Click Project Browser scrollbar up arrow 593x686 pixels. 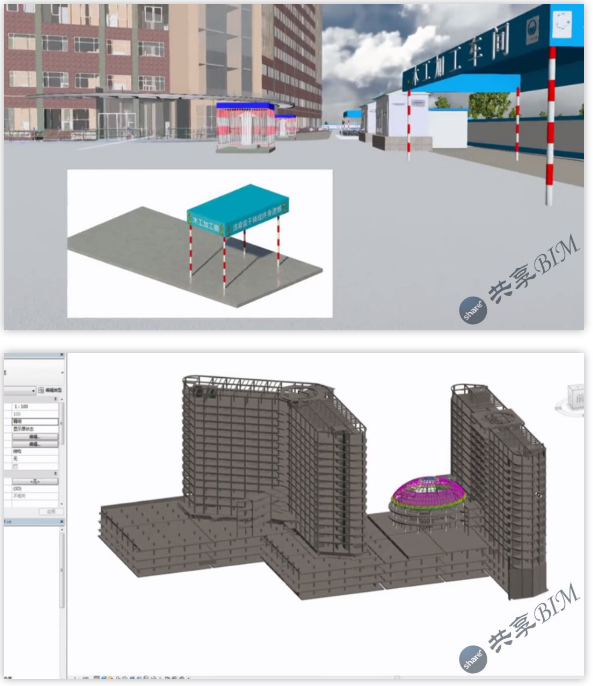coord(62,530)
